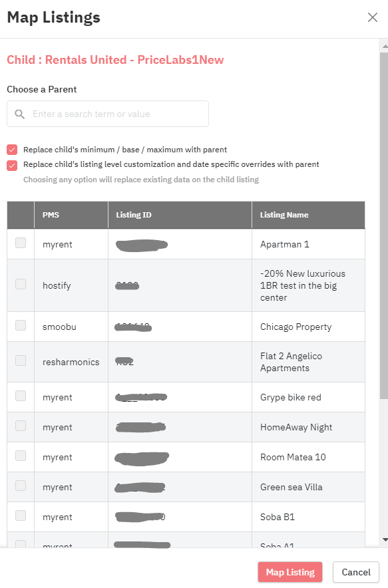388x588 pixels.
Task: Click the Map Listing button
Action: (x=290, y=572)
